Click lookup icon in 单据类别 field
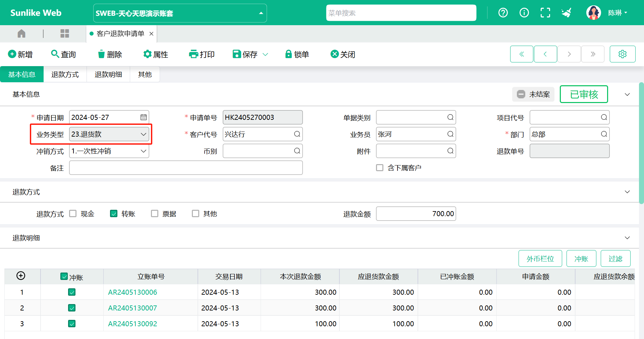This screenshot has width=644, height=339. [x=450, y=117]
